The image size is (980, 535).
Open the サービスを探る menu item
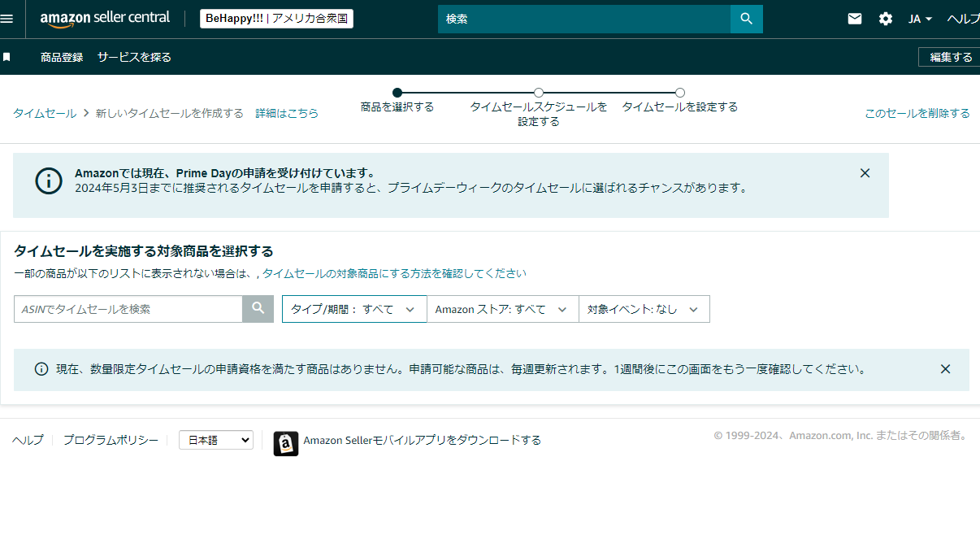coord(134,57)
